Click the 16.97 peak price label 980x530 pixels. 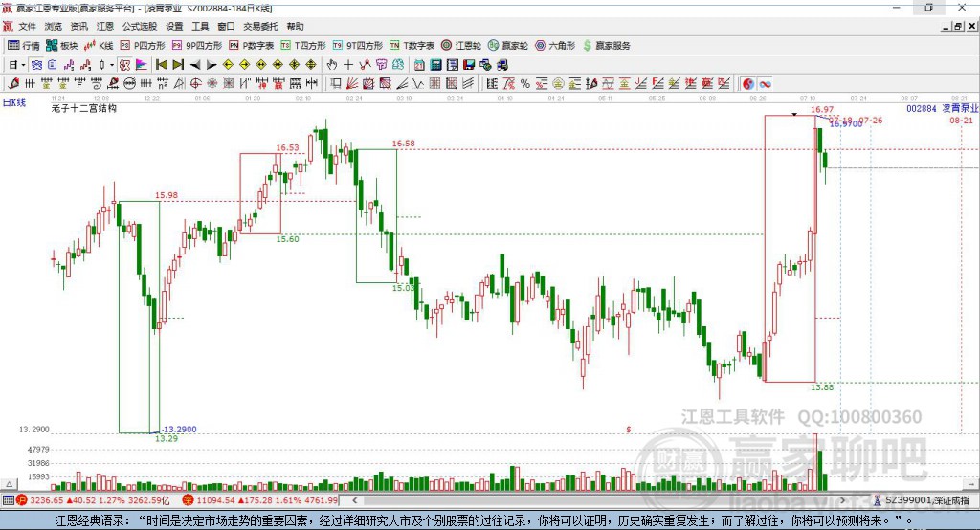click(822, 110)
